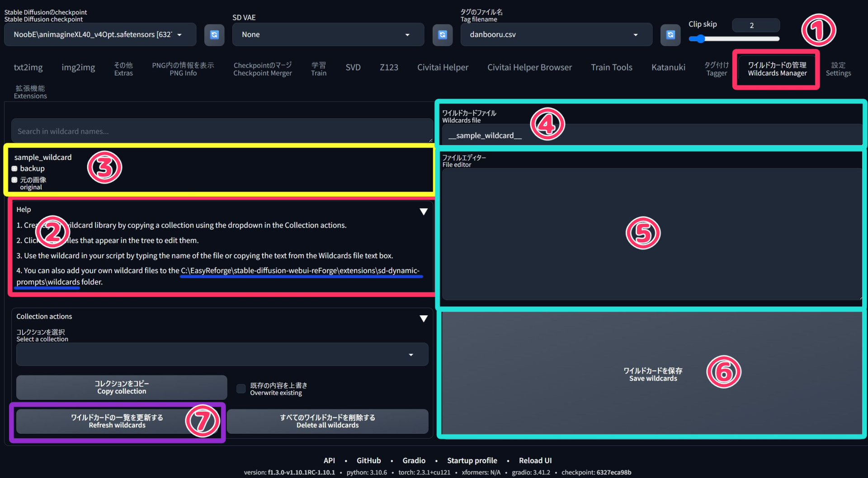Collapse the Collection actions section
The height and width of the screenshot is (478, 868).
tap(424, 319)
